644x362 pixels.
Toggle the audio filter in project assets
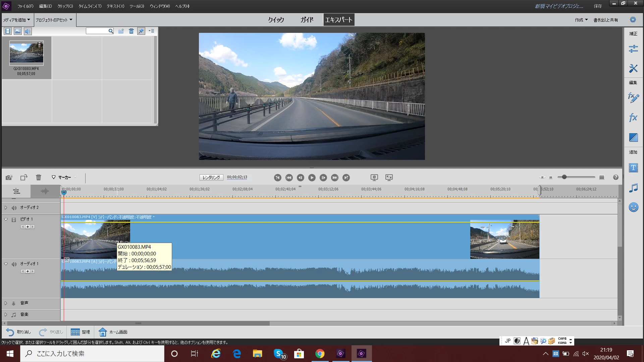(28, 31)
